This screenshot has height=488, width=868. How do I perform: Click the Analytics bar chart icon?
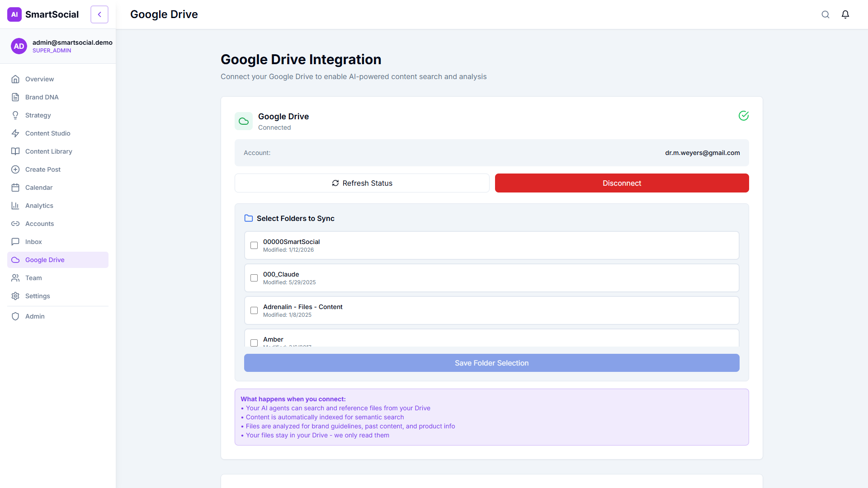point(15,206)
